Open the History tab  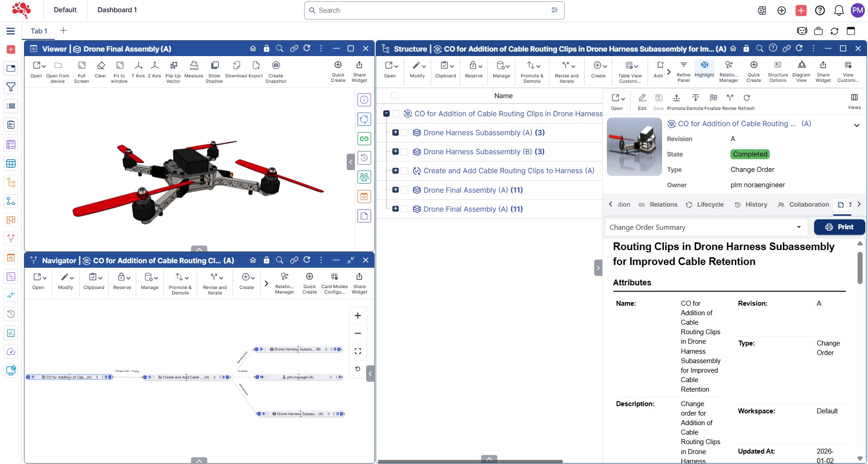pyautogui.click(x=751, y=205)
